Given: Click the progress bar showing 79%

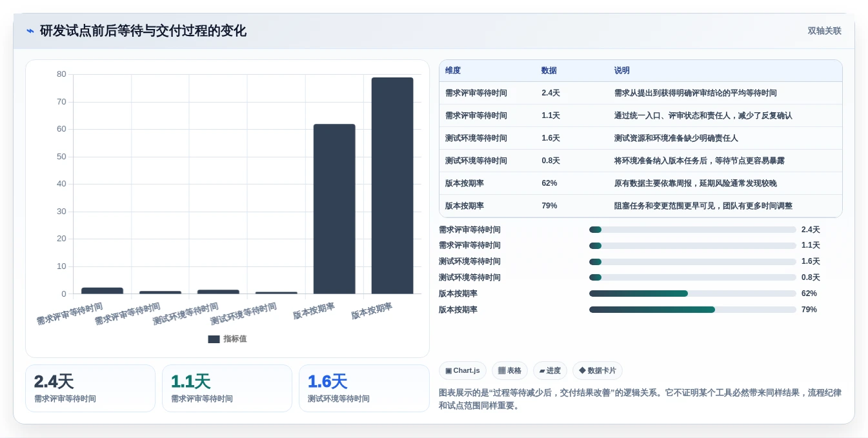Looking at the screenshot, I should pos(692,310).
